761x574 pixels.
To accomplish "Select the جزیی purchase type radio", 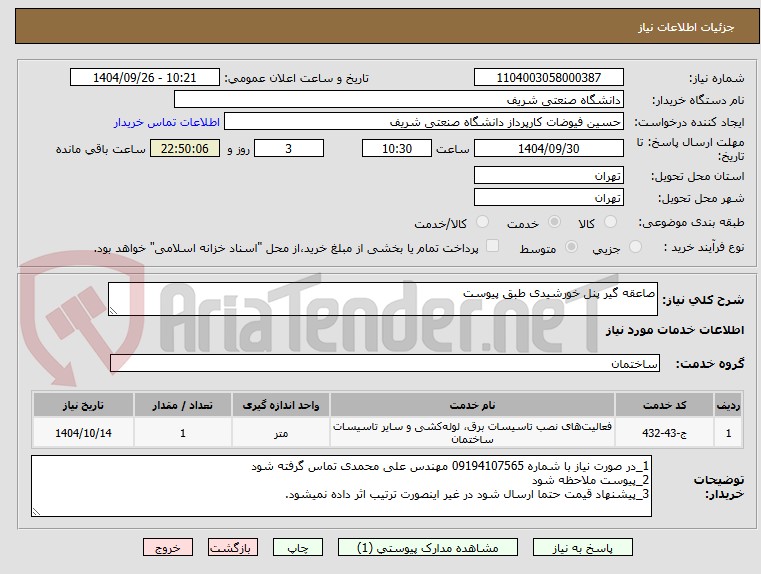I will 635,247.
